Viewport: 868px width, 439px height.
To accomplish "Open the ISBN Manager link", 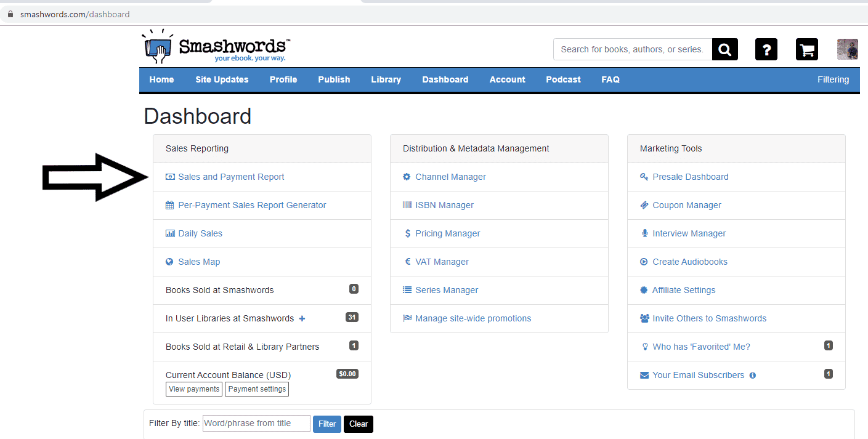I will click(444, 205).
